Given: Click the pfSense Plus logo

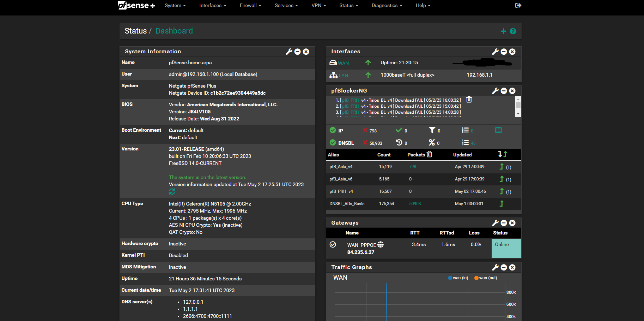Looking at the screenshot, I should pos(136,5).
